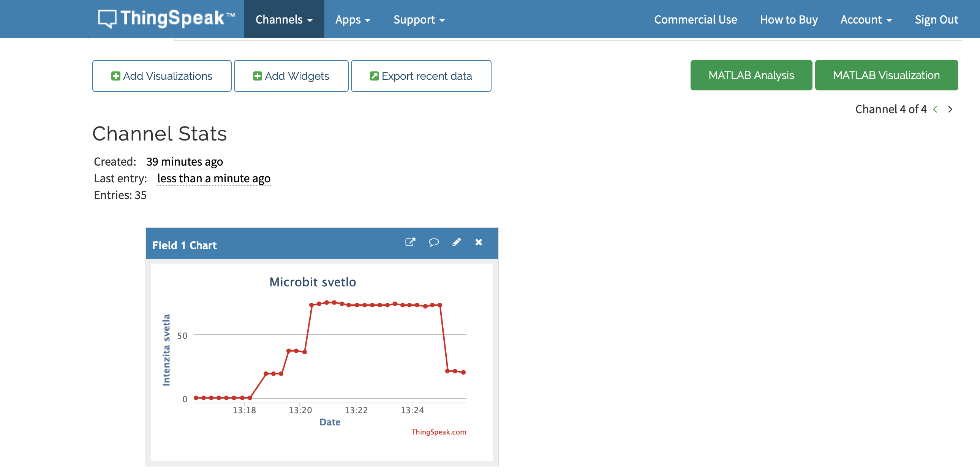
Task: Open MATLAB Visualization
Action: [886, 75]
